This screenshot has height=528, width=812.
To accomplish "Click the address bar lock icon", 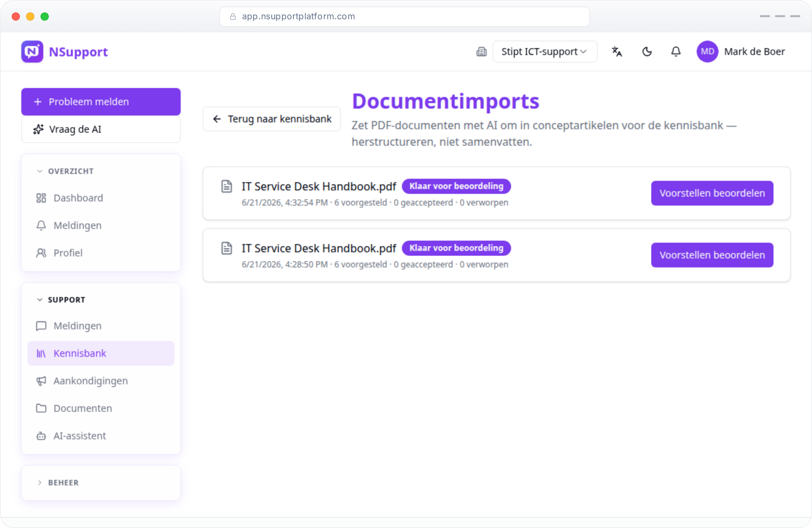I will tap(233, 16).
